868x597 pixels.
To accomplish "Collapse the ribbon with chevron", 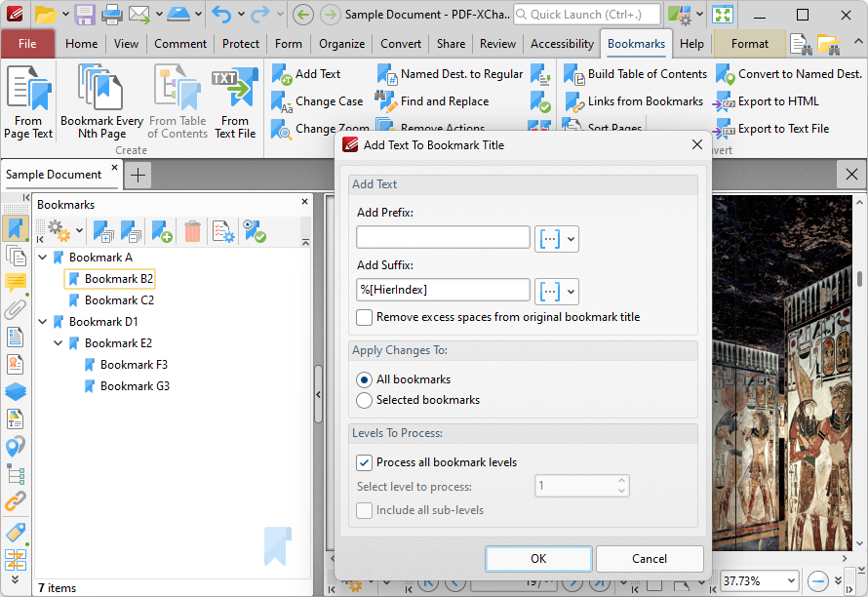I will (x=857, y=42).
